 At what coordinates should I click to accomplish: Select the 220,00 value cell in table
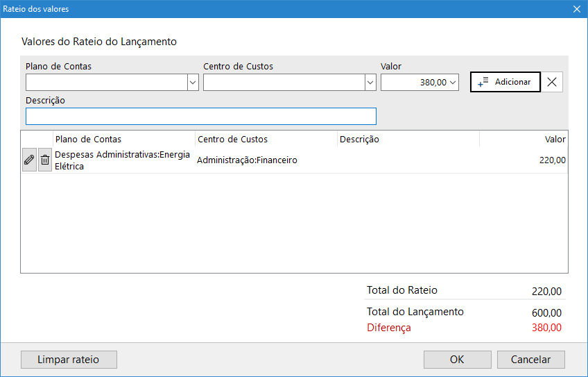pos(552,160)
